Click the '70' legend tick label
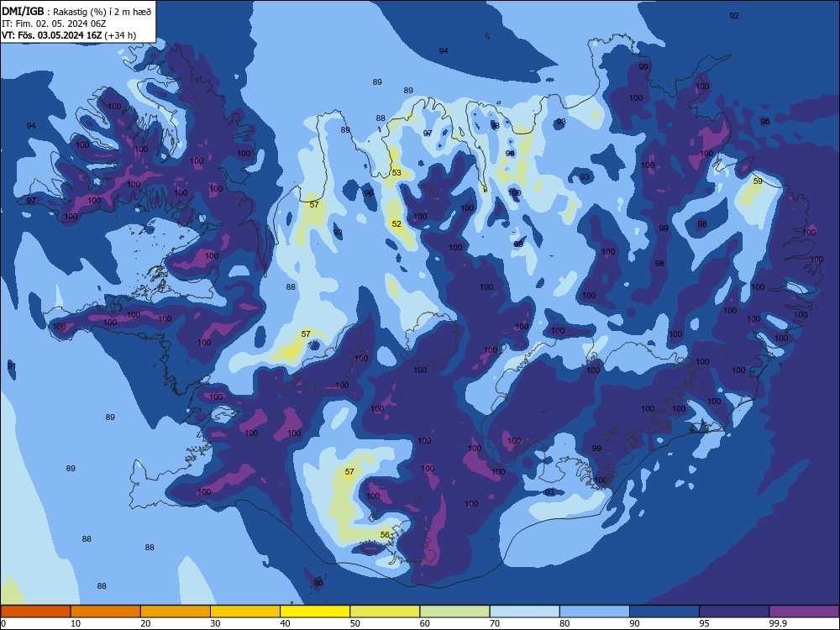 495,623
